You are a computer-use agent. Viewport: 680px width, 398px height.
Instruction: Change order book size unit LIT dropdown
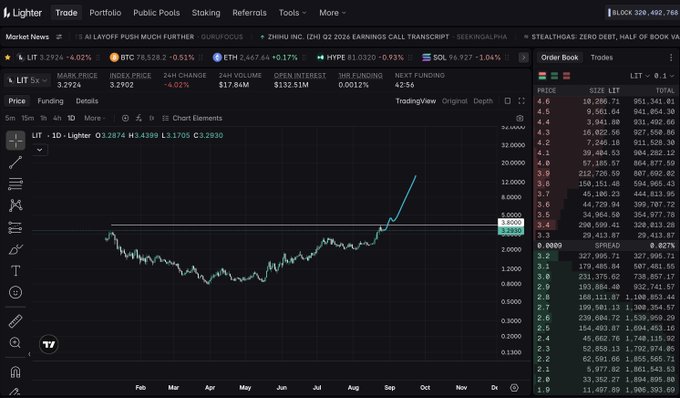(x=640, y=76)
